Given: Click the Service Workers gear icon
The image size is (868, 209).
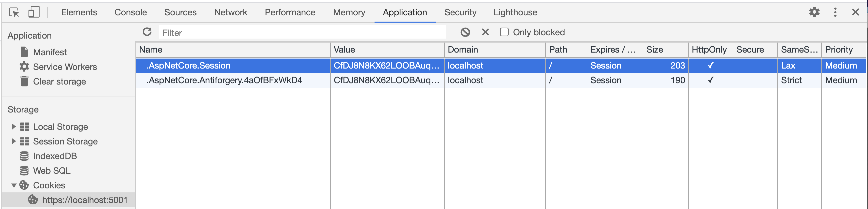Looking at the screenshot, I should click(x=24, y=67).
